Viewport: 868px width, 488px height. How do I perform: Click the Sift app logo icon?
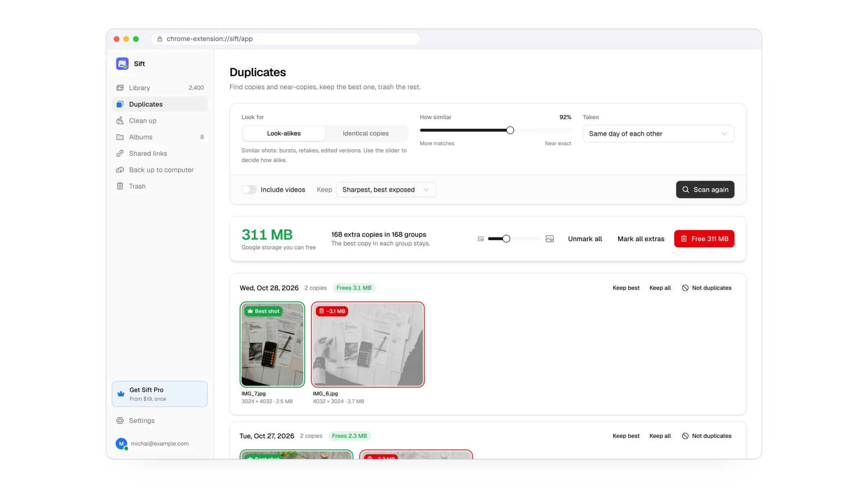pos(122,64)
